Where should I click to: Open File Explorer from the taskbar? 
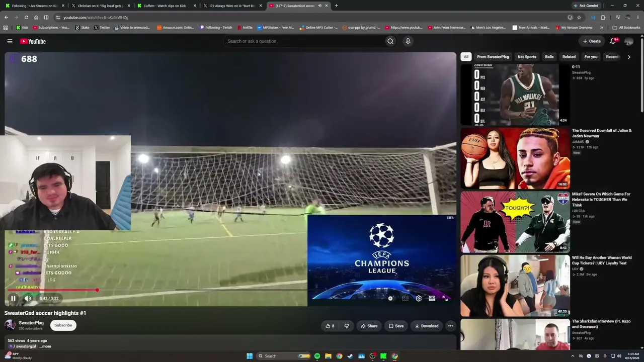pos(328,356)
